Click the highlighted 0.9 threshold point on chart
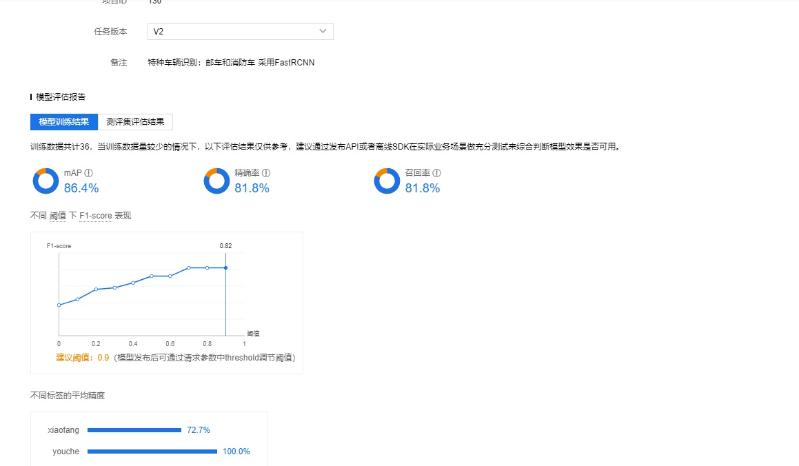 coord(226,267)
